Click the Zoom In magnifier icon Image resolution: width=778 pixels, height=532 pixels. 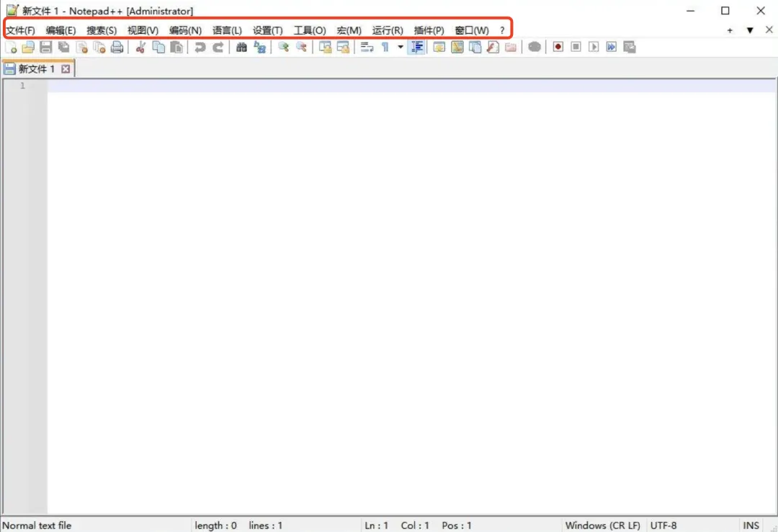[283, 47]
